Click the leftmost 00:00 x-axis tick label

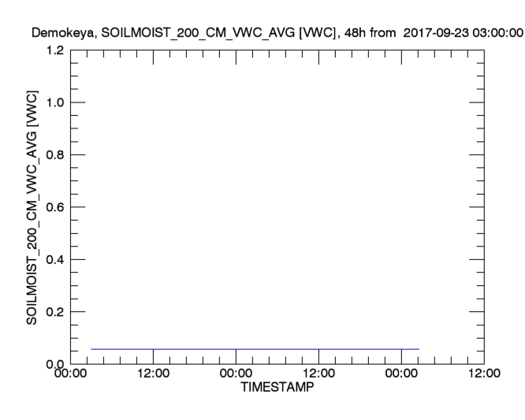pos(71,374)
